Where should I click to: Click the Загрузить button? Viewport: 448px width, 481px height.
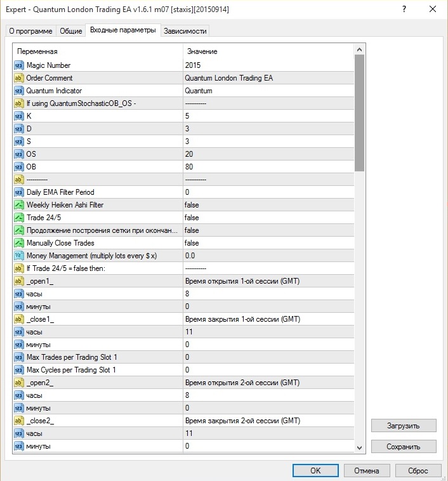pos(404,426)
